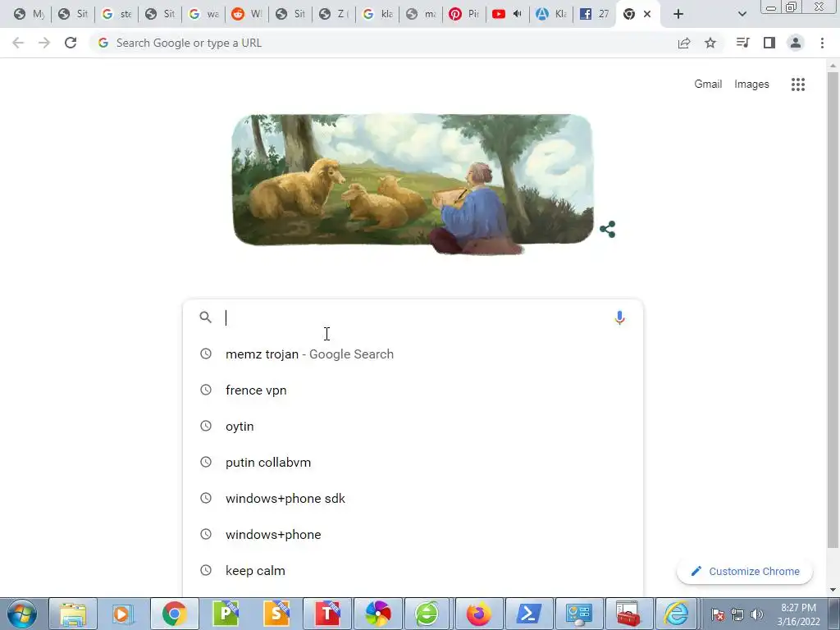Switch to the 'Z (' tab
840x630 pixels.
334,14
